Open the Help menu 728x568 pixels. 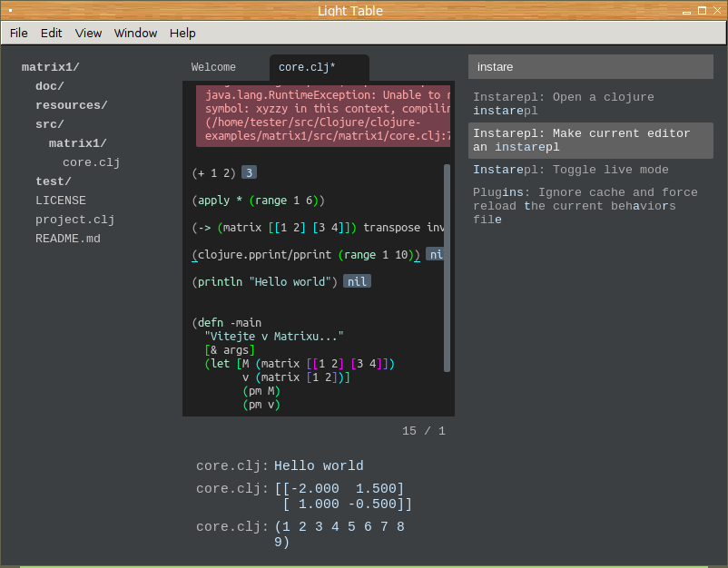click(x=182, y=33)
